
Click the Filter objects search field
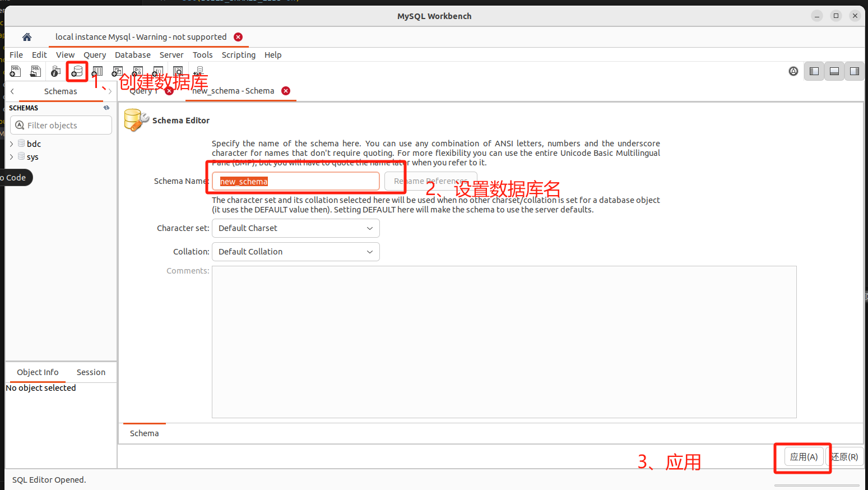point(61,125)
